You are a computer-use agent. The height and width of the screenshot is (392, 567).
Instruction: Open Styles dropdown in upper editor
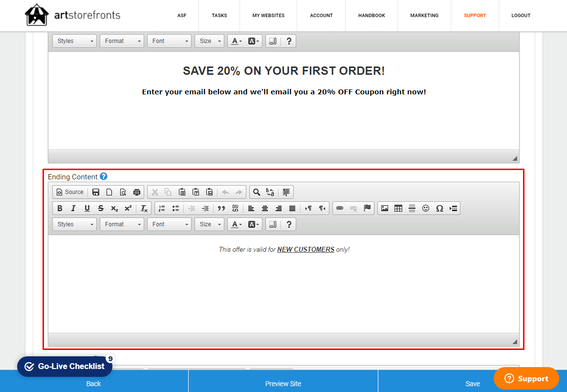(74, 41)
